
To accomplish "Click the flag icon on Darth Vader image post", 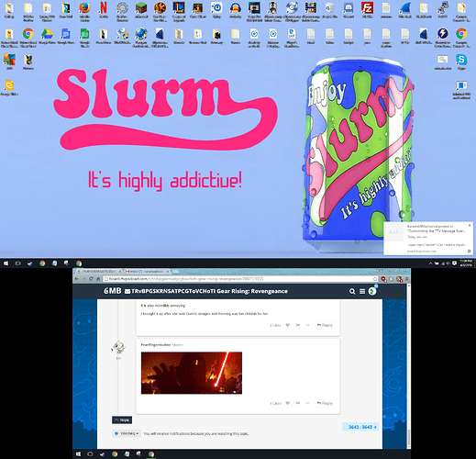I will 298,403.
